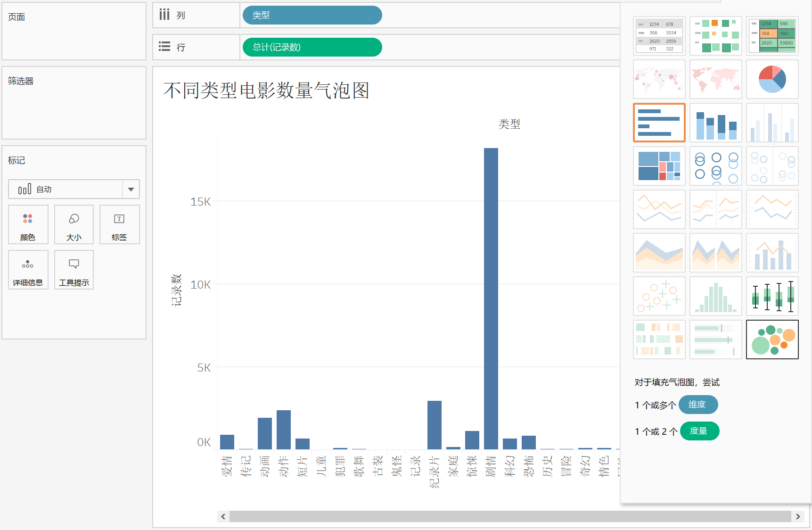This screenshot has width=812, height=530.
Task: Click the 剧情 tallest bar
Action: 491,298
